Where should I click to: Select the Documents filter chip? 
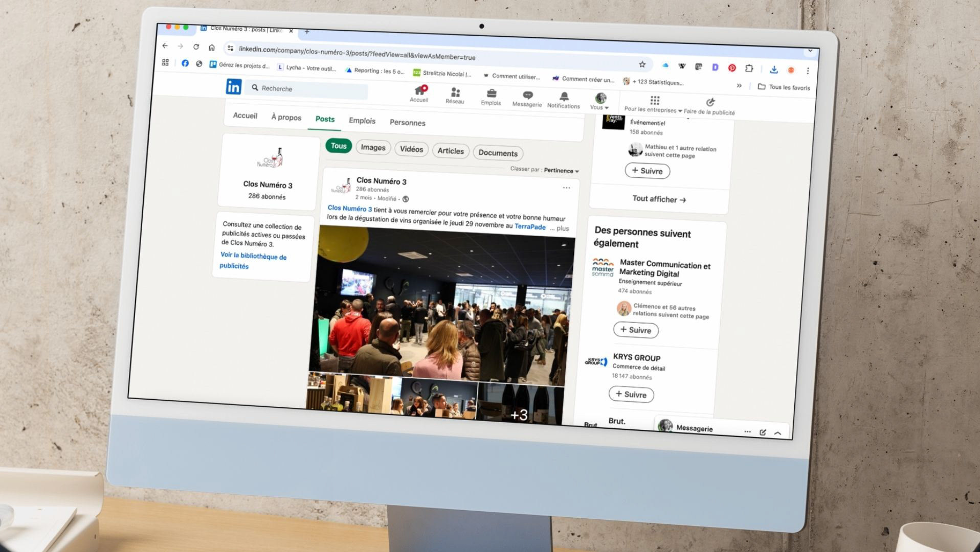click(498, 153)
